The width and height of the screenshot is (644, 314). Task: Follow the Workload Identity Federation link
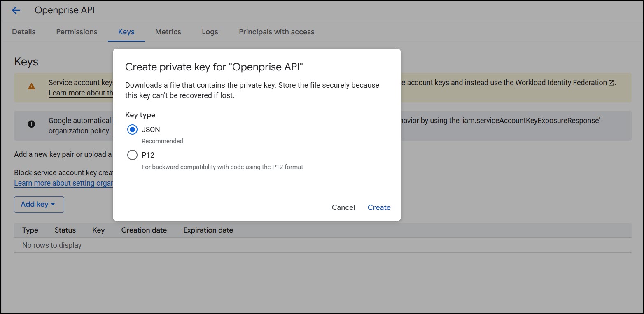click(561, 83)
